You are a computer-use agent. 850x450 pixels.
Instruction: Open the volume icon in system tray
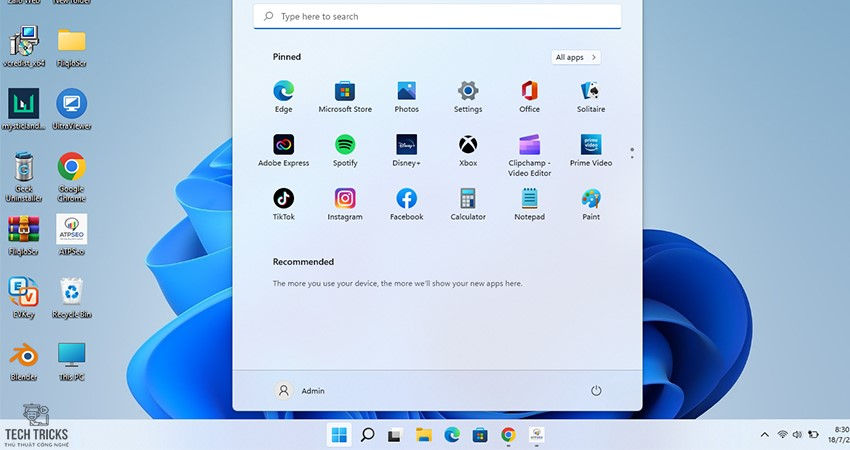pyautogui.click(x=797, y=434)
